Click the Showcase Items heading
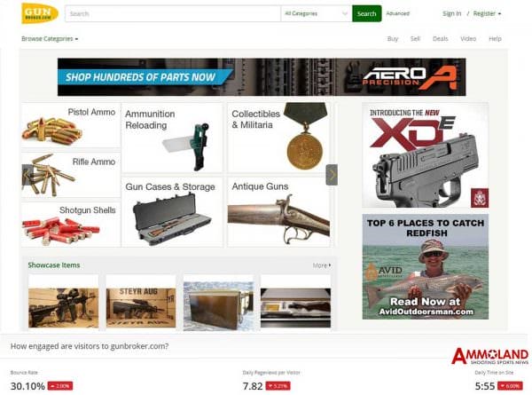Screen dimensions: 532x395 (x=54, y=265)
